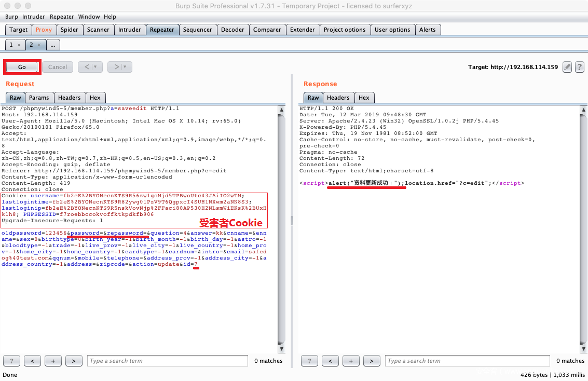The image size is (588, 381).
Task: Open the Repeater help question-mark icon
Action: click(x=579, y=67)
